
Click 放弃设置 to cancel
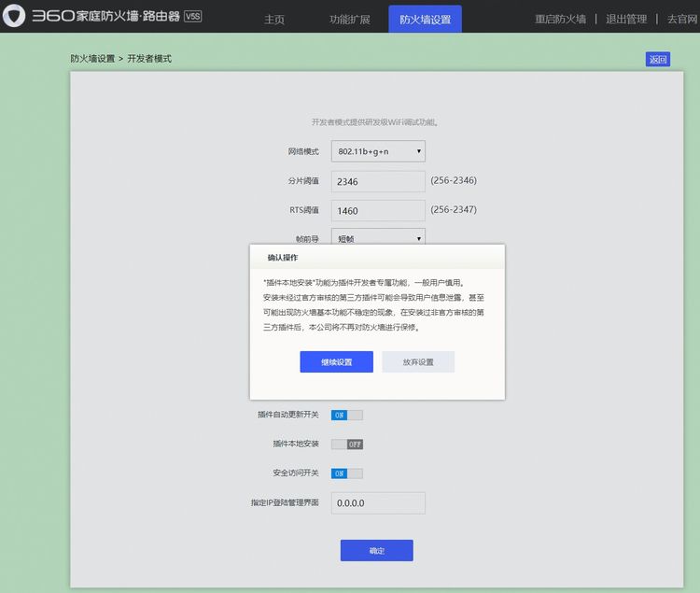tap(418, 361)
